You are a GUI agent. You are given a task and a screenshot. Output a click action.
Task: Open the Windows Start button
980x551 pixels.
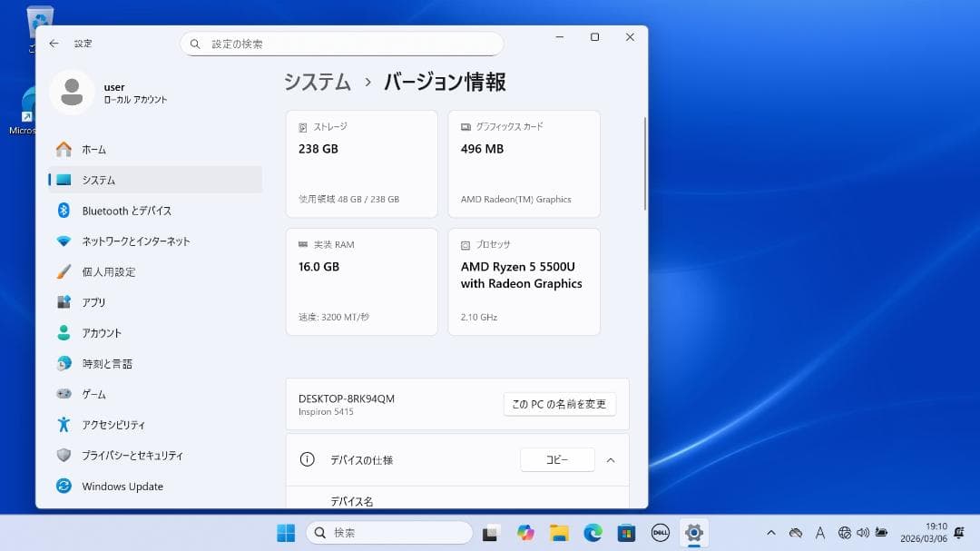coord(286,533)
